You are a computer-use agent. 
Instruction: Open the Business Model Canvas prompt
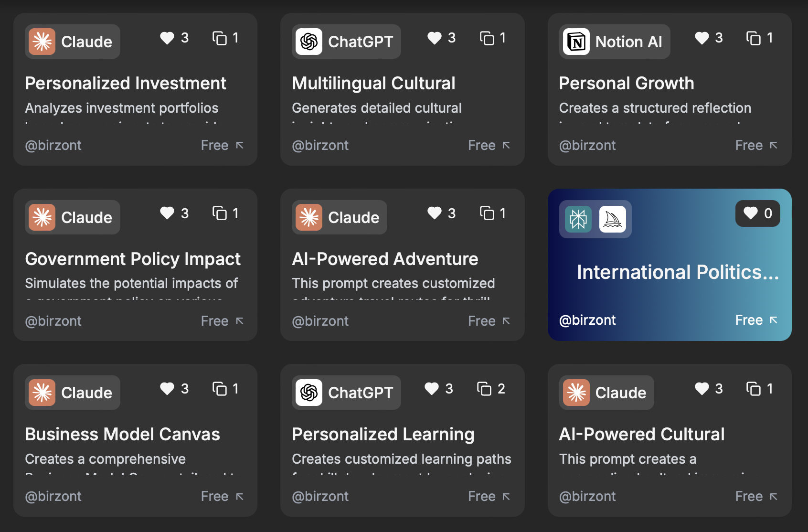[122, 434]
